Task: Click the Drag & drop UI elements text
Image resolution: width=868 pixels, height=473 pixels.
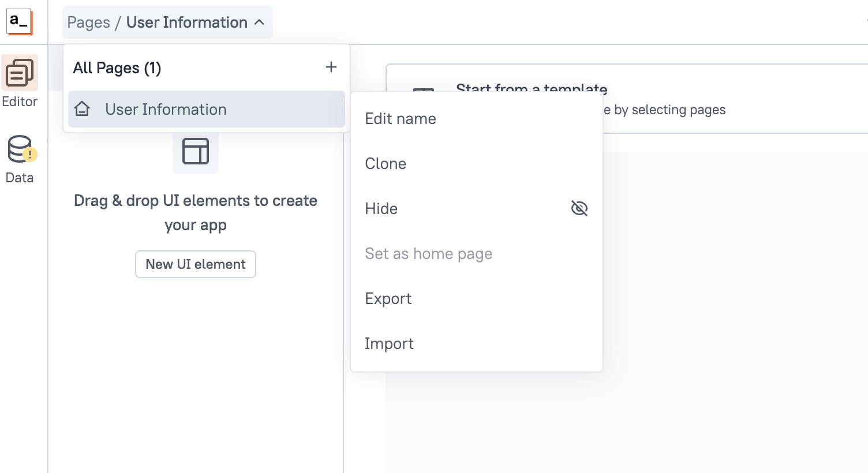Action: [x=196, y=213]
